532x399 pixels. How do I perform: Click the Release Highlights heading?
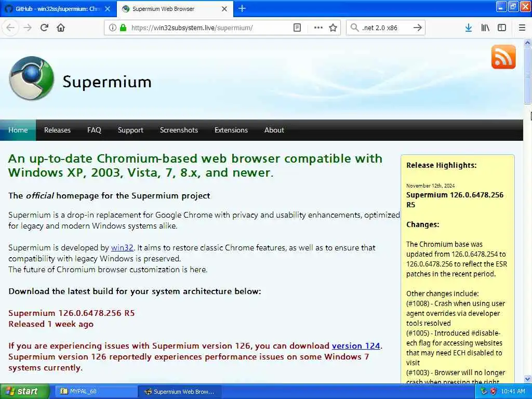(442, 165)
